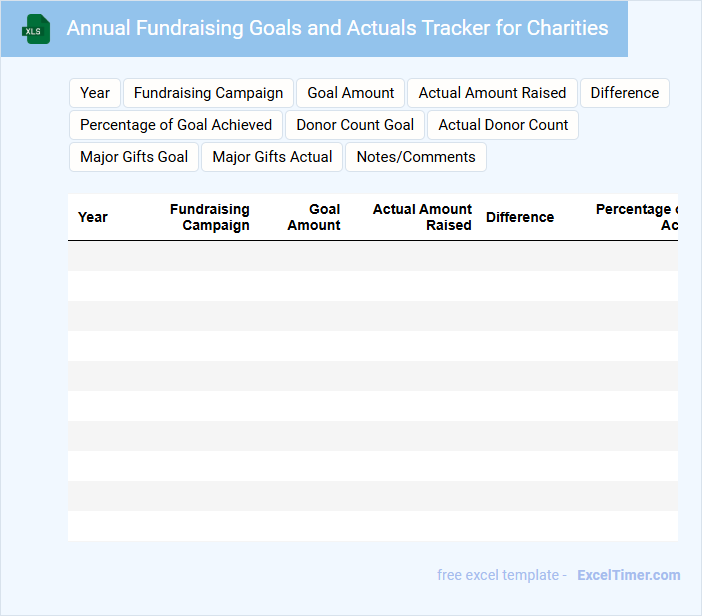Select the Major Gifts Goal tag
Image resolution: width=702 pixels, height=616 pixels.
pyautogui.click(x=134, y=157)
